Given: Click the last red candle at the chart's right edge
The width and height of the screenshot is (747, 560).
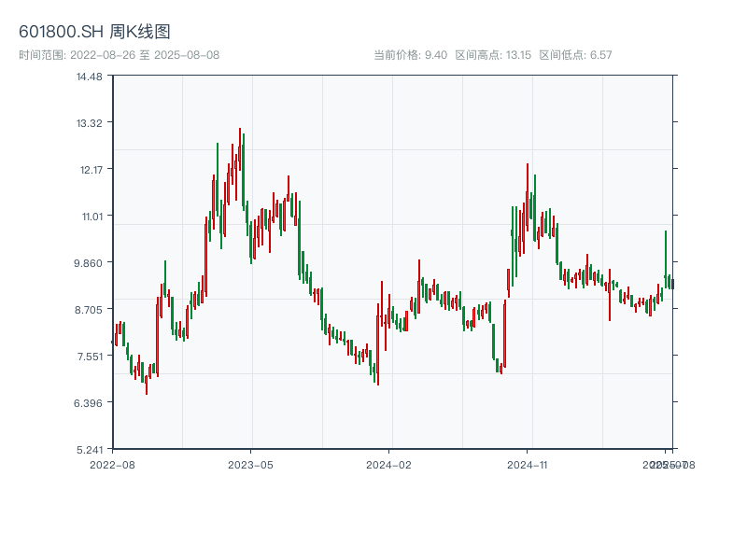Looking at the screenshot, I should pos(672,284).
